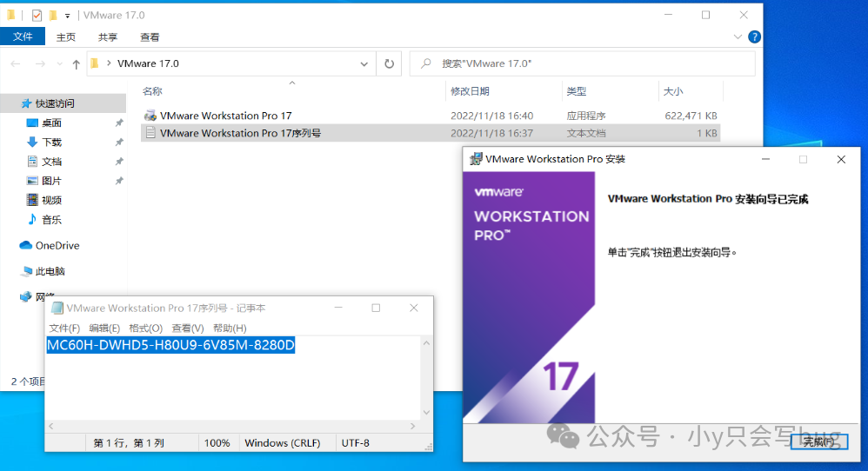Viewport: 868px width, 471px height.
Task: Click Notepad horizontal scrollbar right arrow
Action: tap(412, 426)
